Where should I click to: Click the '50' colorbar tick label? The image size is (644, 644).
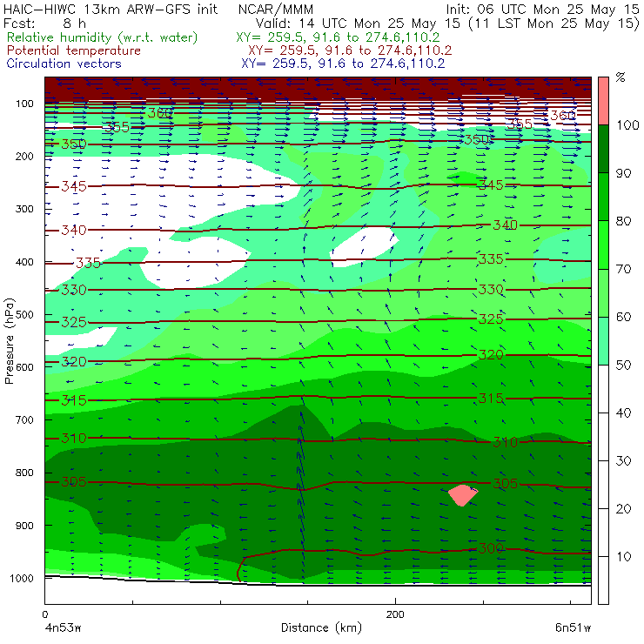pos(623,366)
